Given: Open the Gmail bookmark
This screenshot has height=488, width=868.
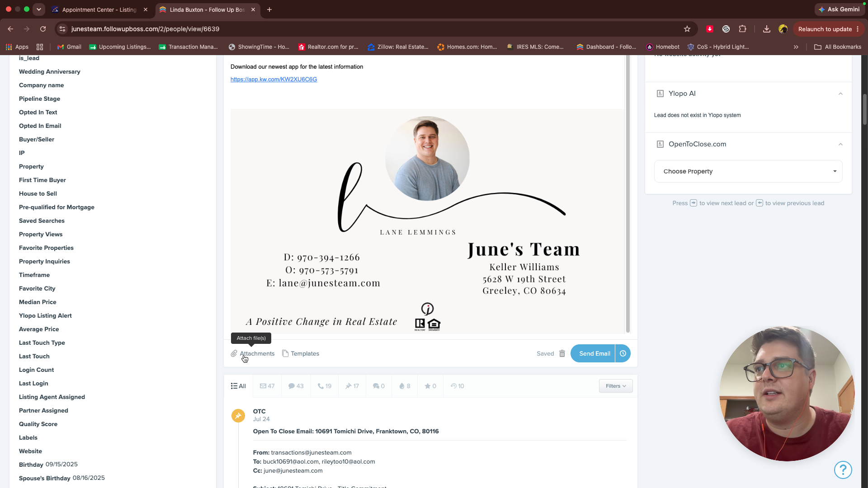Looking at the screenshot, I should [x=69, y=47].
